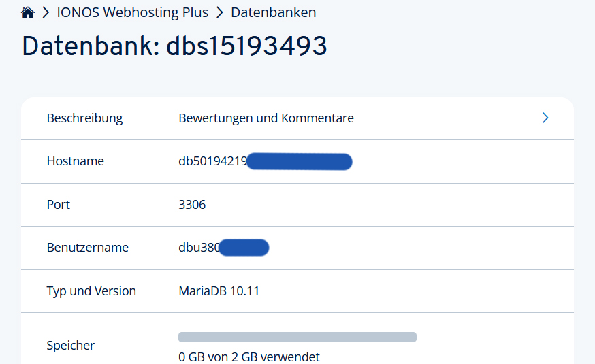Image resolution: width=595 pixels, height=364 pixels.
Task: Click the chevron after the home icon
Action: tap(46, 12)
